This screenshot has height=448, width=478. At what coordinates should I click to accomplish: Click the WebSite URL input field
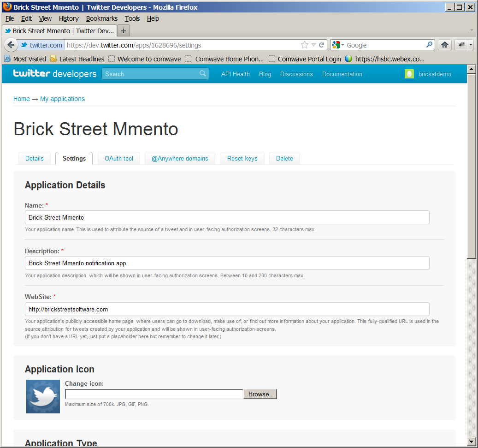coord(227,309)
